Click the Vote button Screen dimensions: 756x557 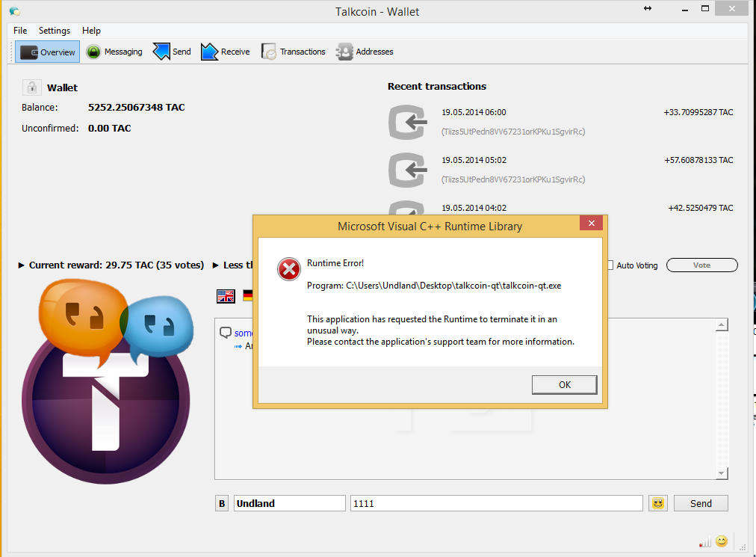(x=702, y=265)
